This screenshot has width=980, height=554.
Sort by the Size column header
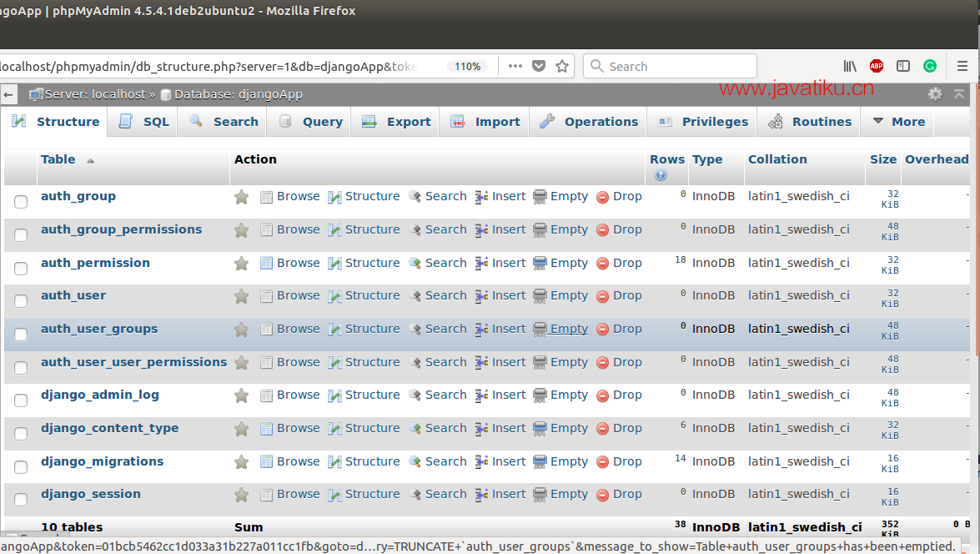coord(883,159)
